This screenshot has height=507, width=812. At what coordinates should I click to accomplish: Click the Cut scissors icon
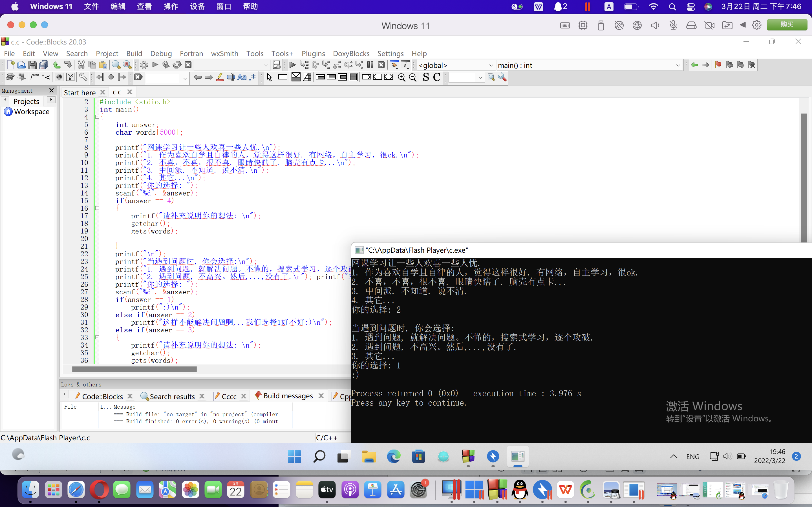coord(81,65)
